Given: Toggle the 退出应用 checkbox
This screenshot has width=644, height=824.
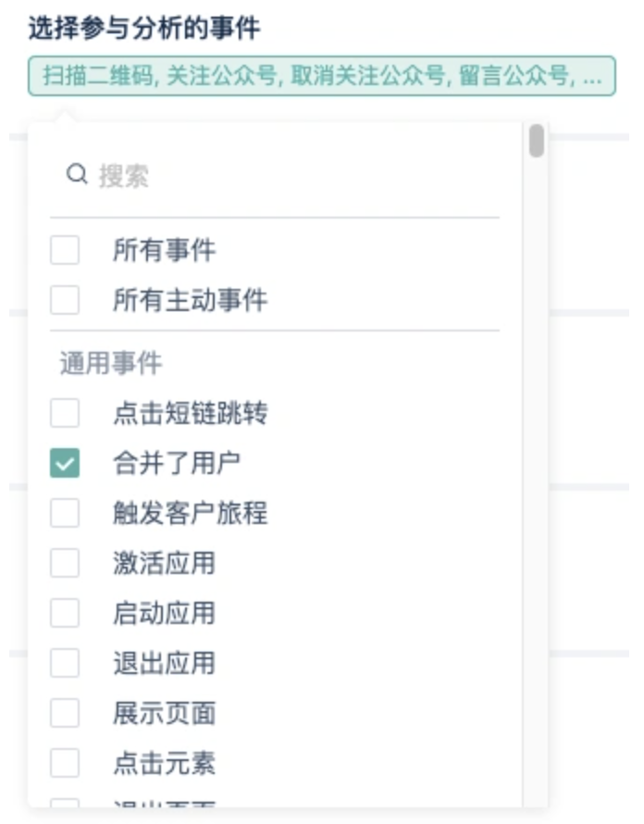Looking at the screenshot, I should click(x=65, y=663).
